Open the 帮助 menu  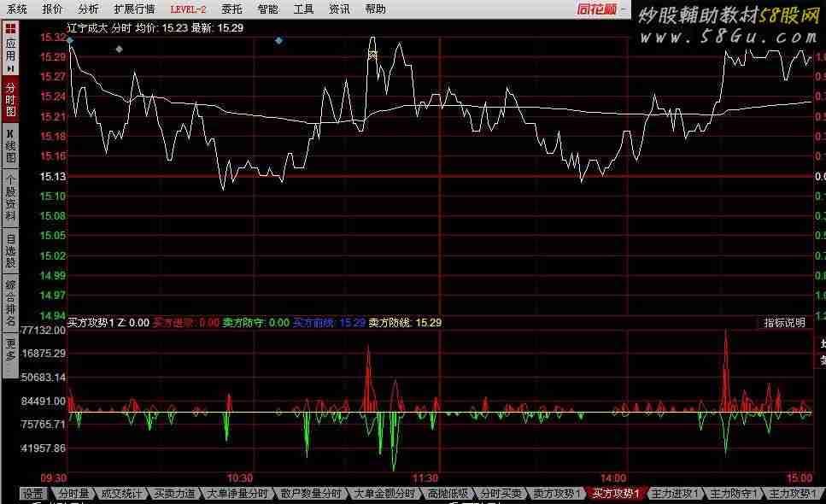[375, 9]
